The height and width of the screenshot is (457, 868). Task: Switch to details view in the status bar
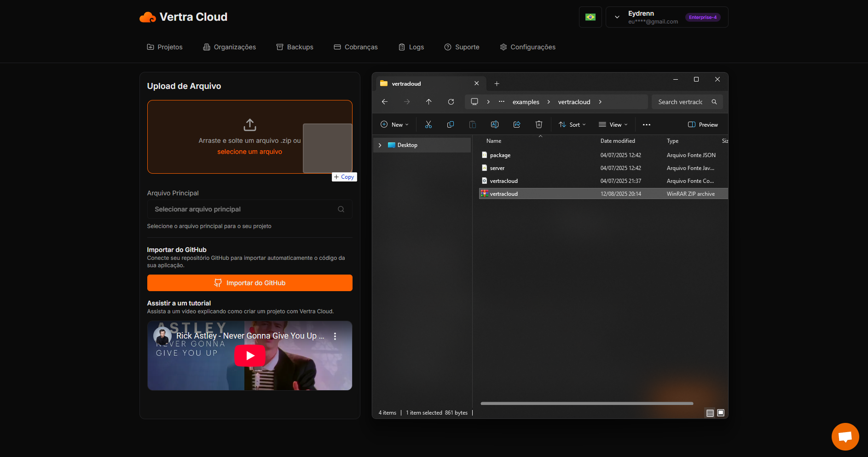(710, 413)
